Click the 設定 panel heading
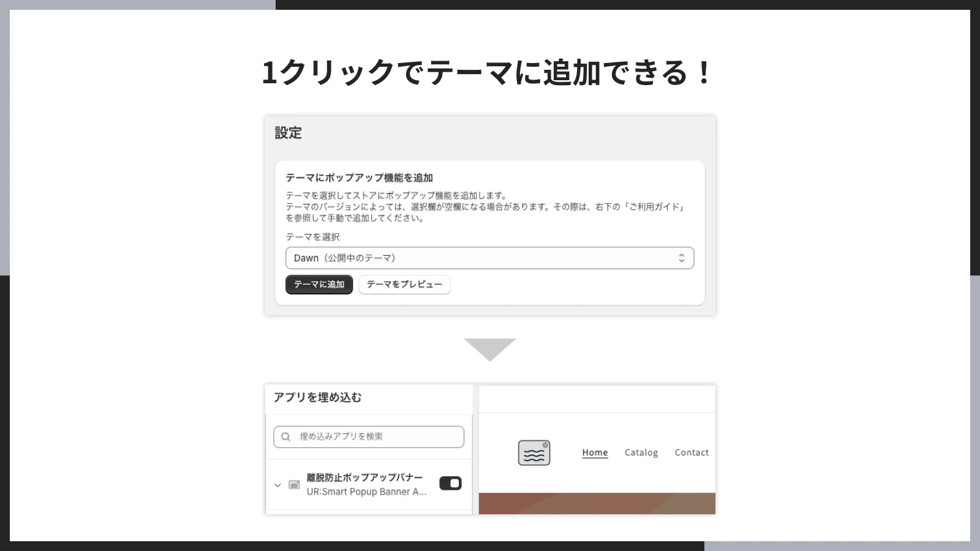 tap(288, 133)
